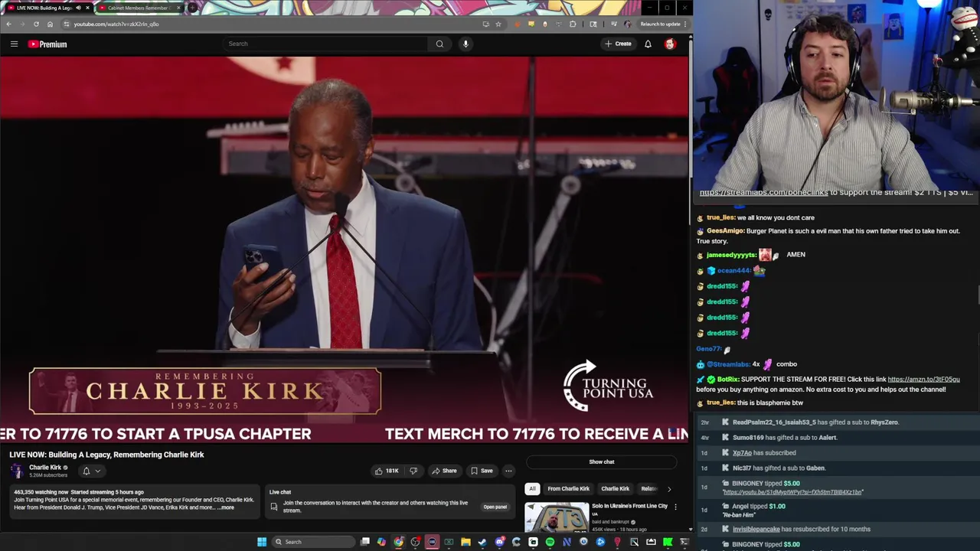Click the Windows taskbar Search box

point(312,542)
